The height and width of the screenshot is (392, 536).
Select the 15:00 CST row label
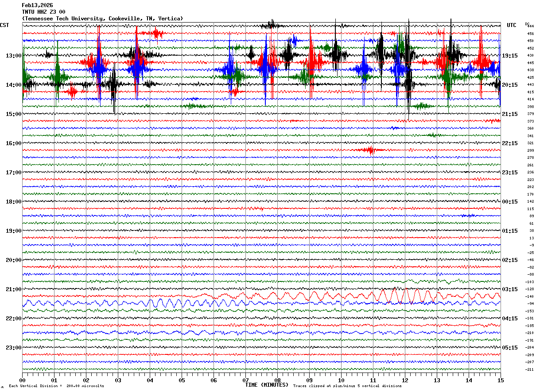[13, 114]
